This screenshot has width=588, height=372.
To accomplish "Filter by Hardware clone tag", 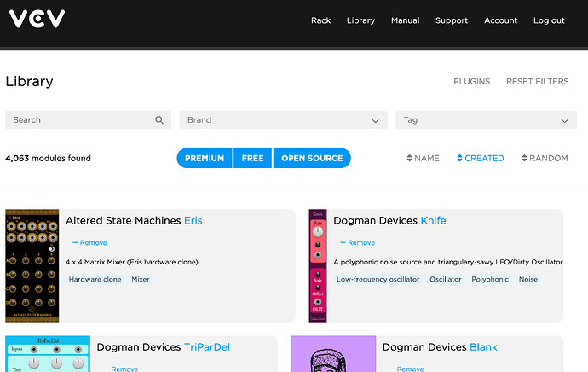I will (x=95, y=279).
